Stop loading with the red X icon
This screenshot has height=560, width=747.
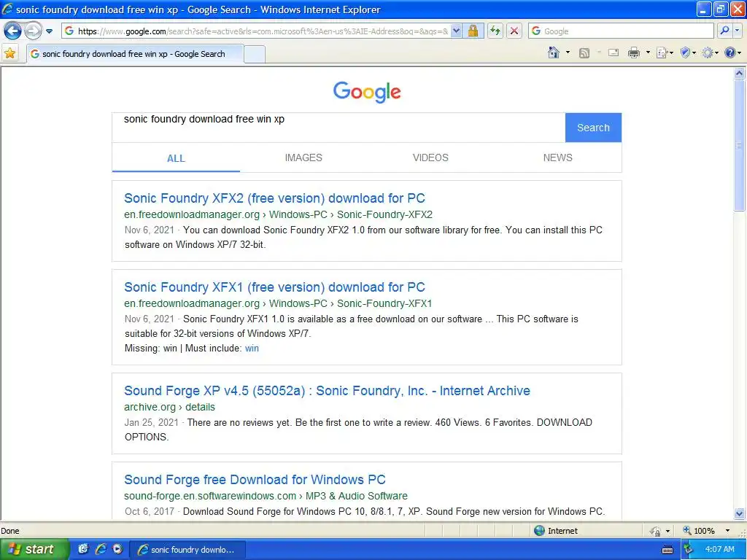514,31
